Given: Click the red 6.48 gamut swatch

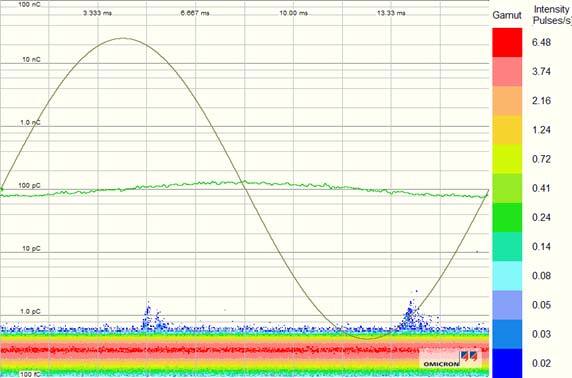Looking at the screenshot, I should click(507, 42).
